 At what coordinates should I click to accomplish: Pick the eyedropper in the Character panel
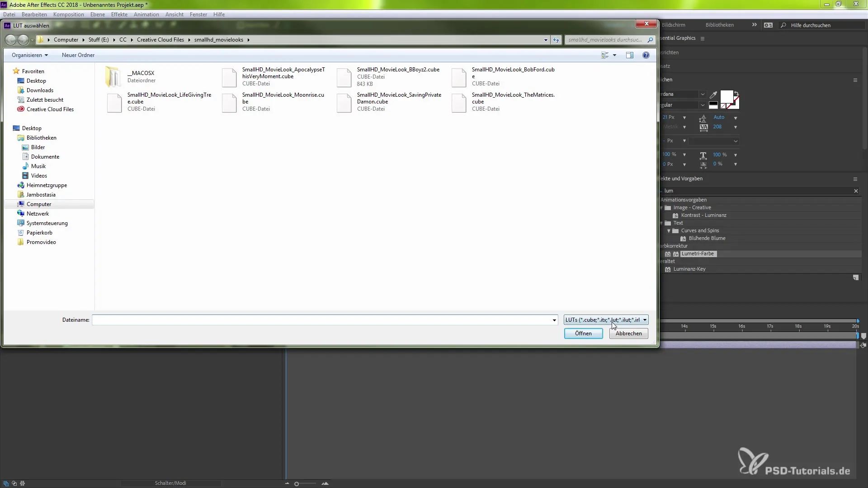tap(713, 94)
